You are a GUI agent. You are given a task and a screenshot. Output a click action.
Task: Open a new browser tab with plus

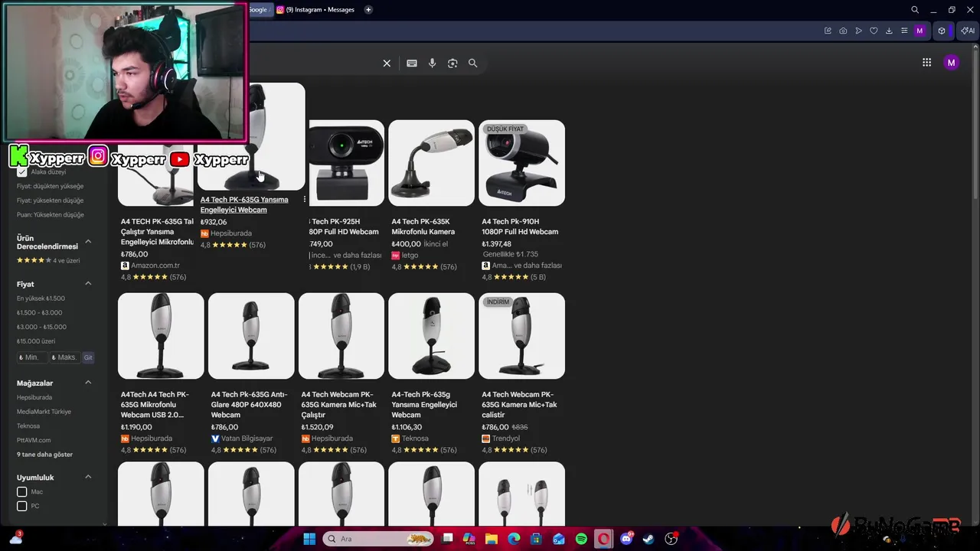click(x=368, y=10)
